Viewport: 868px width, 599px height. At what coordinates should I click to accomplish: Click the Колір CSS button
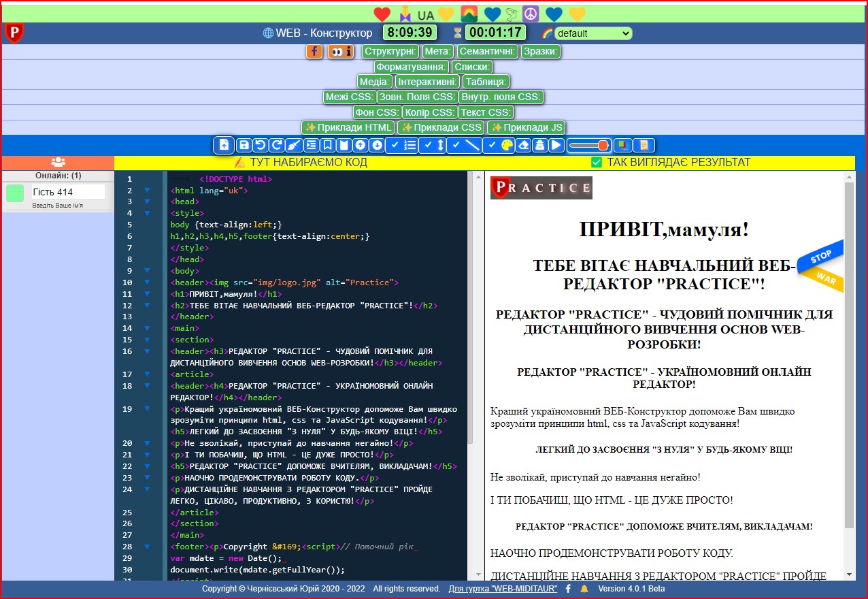pyautogui.click(x=429, y=112)
